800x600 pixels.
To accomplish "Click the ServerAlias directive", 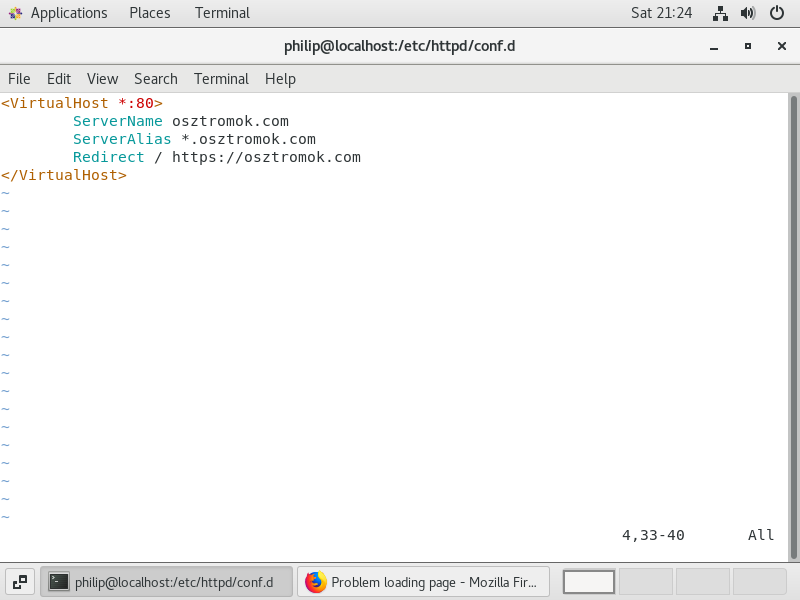I will 122,139.
